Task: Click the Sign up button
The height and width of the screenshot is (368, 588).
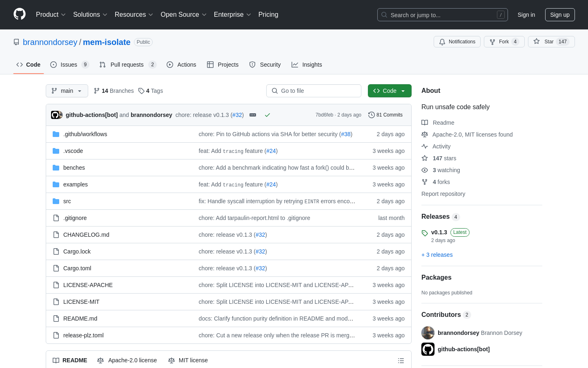Action: point(560,15)
